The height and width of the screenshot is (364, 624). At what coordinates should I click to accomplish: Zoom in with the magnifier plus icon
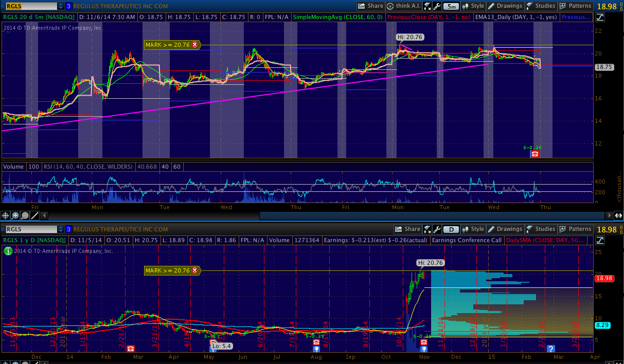(15, 215)
